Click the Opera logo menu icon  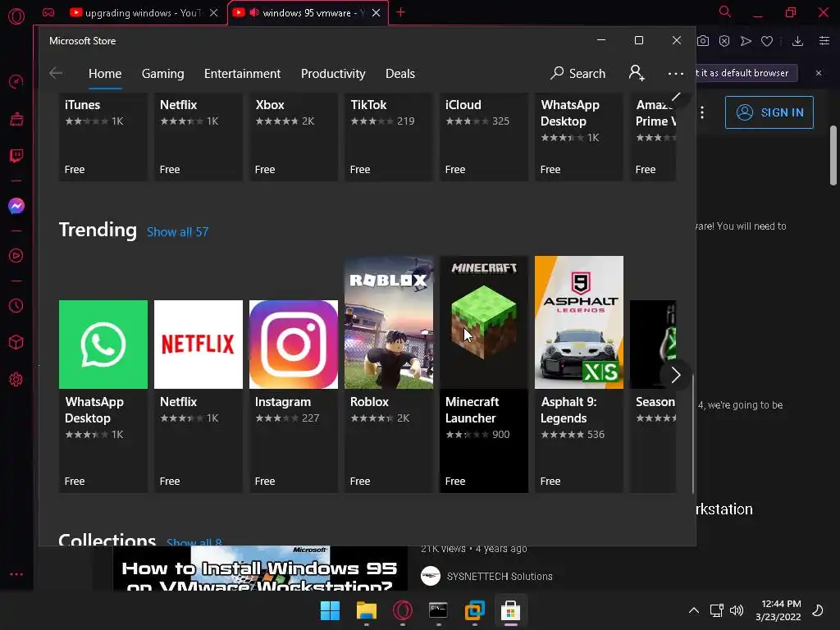16,16
